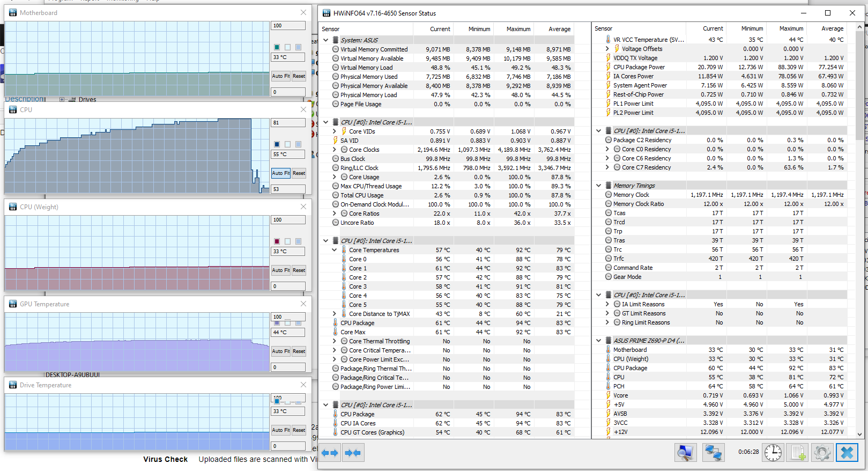Screen dimensions: 868x471
Task: Collapse the Core Temperatures tree
Action: 335,250
